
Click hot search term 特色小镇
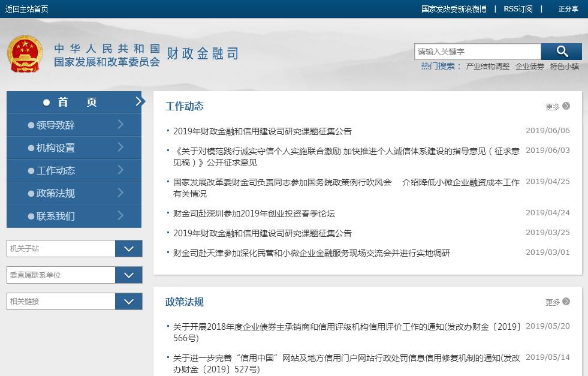point(564,67)
